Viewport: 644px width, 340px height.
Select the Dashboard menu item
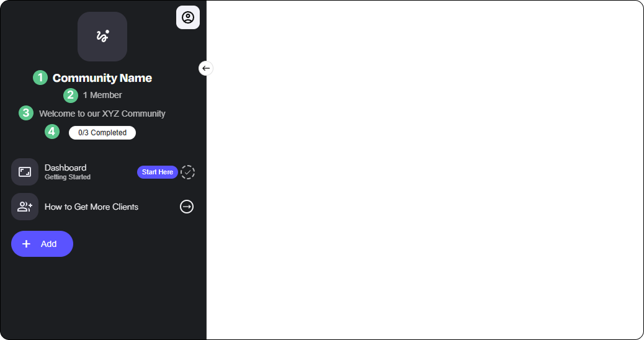tap(103, 172)
